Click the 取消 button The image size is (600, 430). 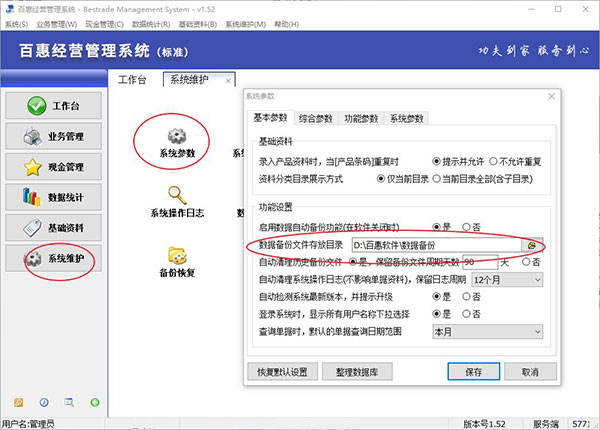pyautogui.click(x=530, y=371)
